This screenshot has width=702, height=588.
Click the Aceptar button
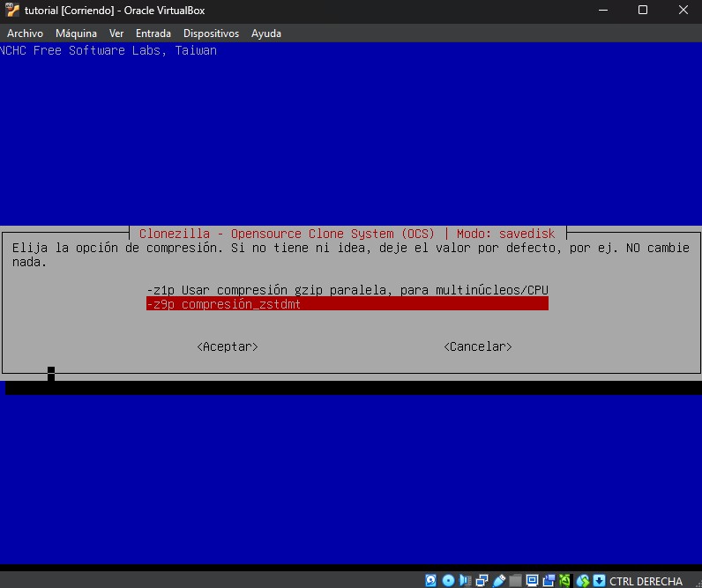228,346
